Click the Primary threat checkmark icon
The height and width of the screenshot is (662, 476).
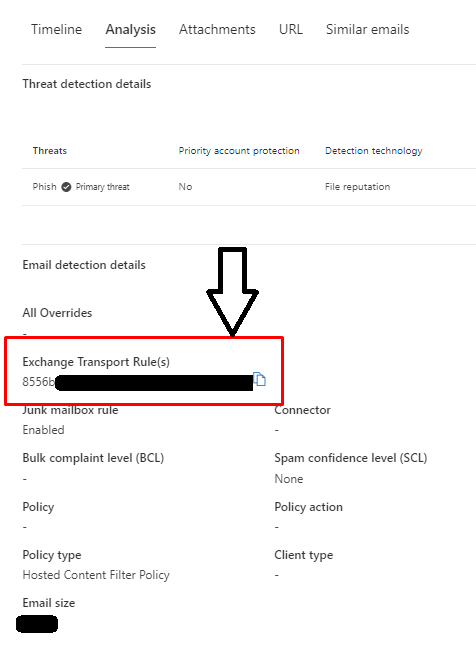pos(66,187)
